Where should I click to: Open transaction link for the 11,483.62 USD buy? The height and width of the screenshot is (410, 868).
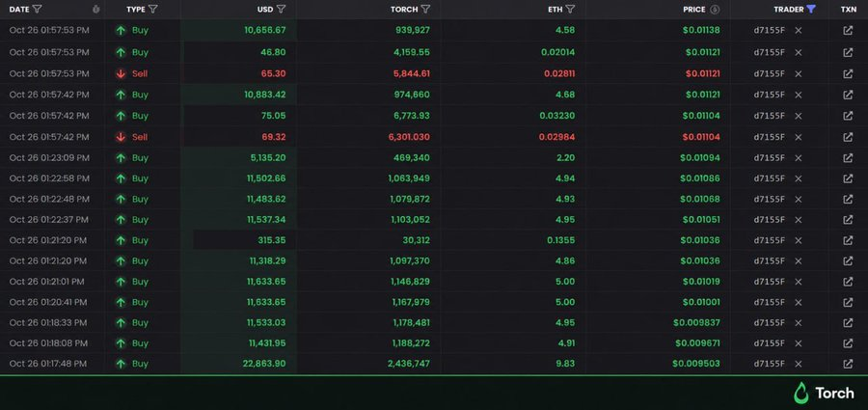(x=848, y=199)
